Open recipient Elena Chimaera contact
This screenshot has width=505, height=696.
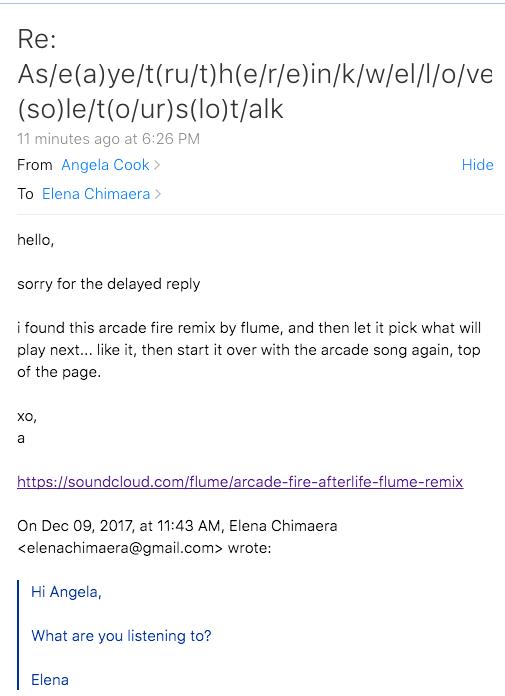(96, 194)
